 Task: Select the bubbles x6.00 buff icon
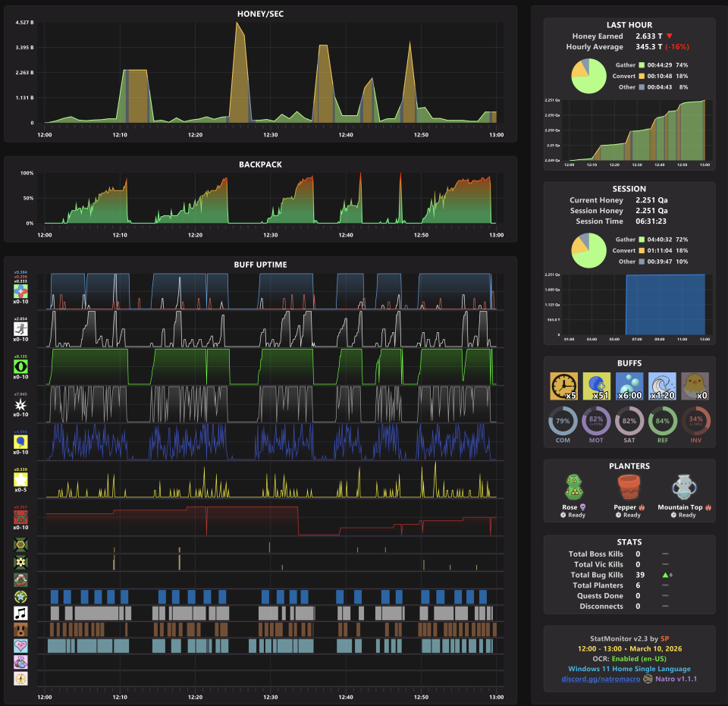629,385
